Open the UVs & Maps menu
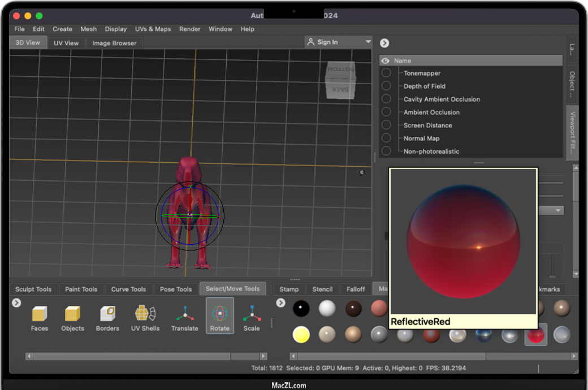The image size is (588, 390). coord(153,29)
